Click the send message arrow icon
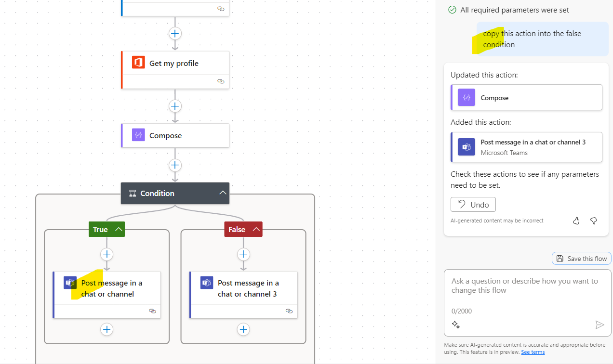The height and width of the screenshot is (364, 613). click(x=599, y=325)
